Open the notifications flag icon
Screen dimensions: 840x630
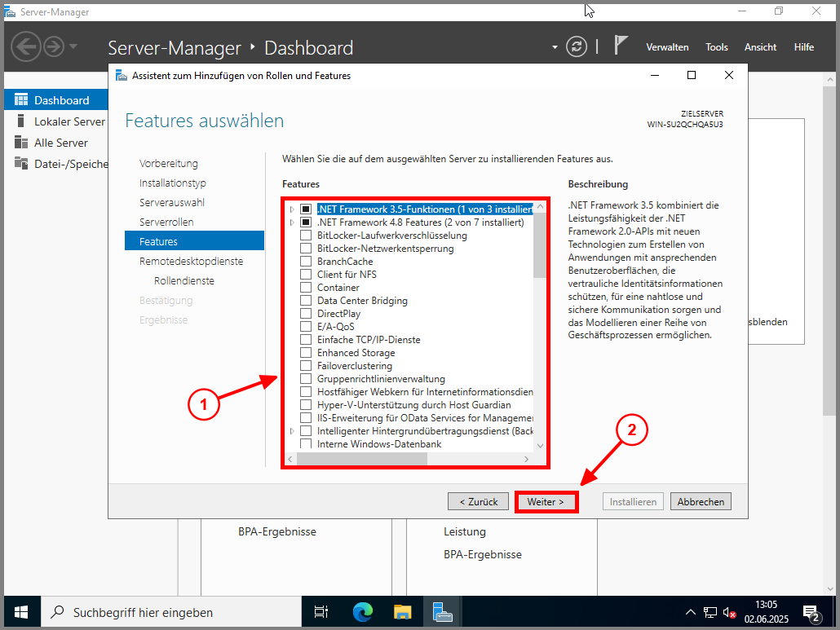(621, 46)
